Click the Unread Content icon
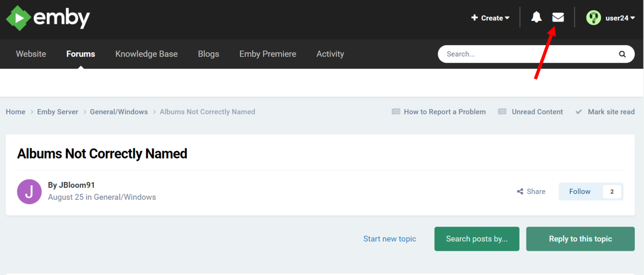Viewport: 644px width, 275px height. point(502,112)
